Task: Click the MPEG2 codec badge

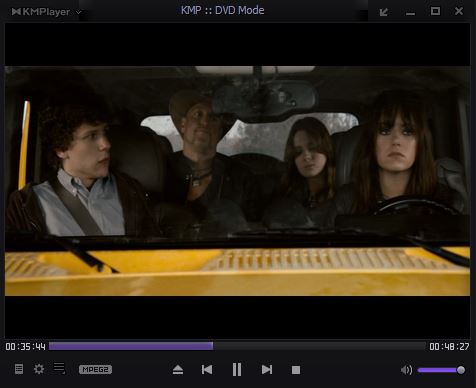Action: (x=95, y=369)
